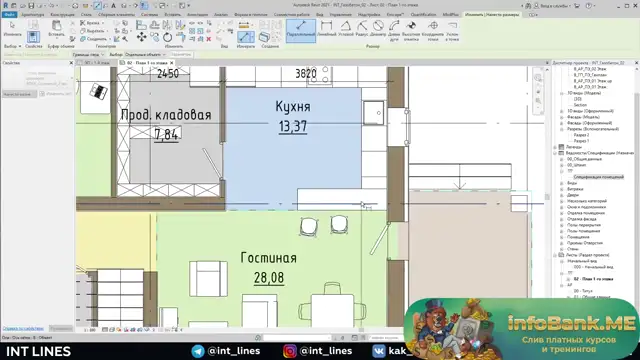640x360 pixels.
Task: Collapse the Листы (Раздел проекта) node
Action: tap(555, 255)
